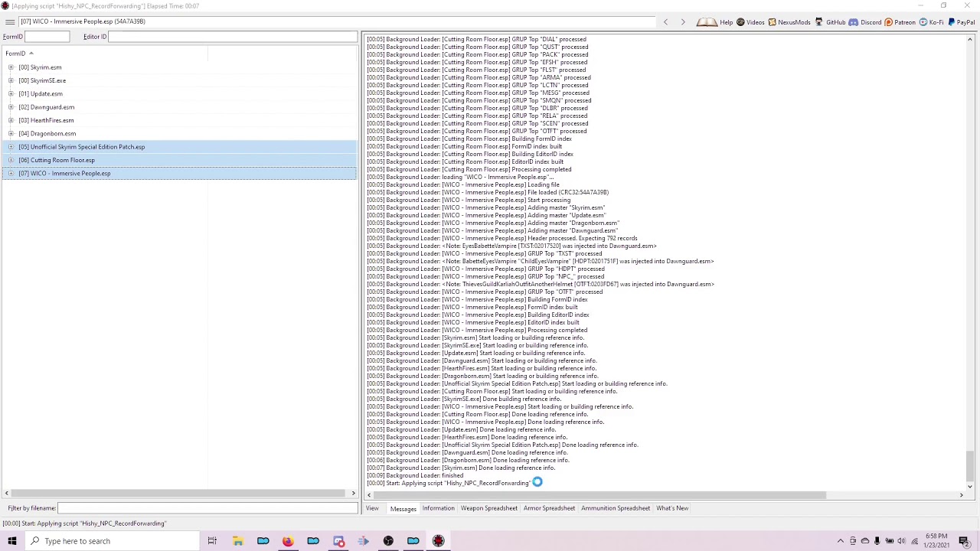Select the Dragonborn.esm plugin row

point(179,133)
